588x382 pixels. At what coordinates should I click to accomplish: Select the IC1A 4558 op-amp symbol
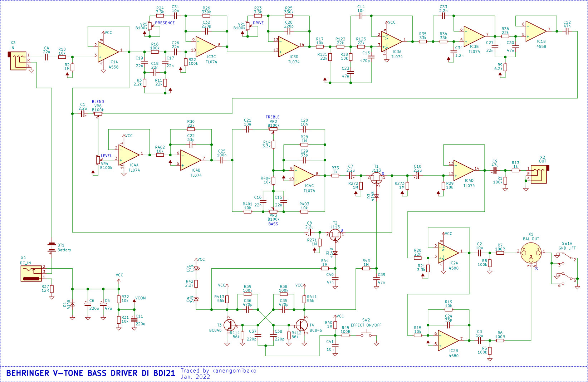pyautogui.click(x=108, y=51)
